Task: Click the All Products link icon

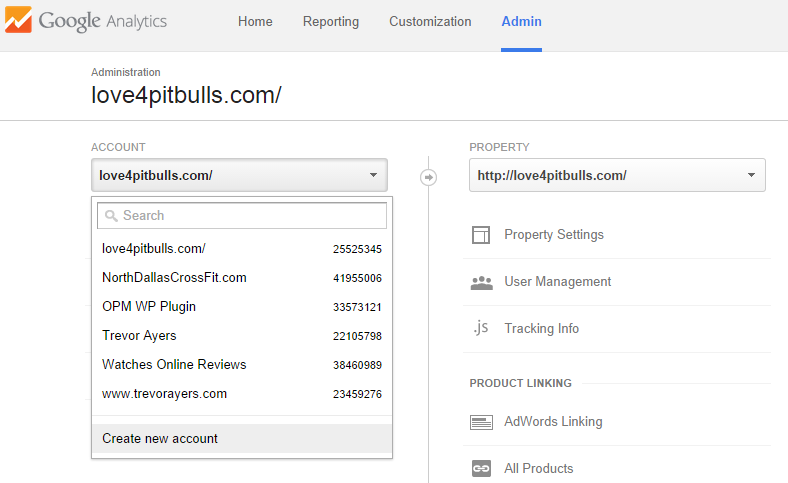Action: coord(481,468)
